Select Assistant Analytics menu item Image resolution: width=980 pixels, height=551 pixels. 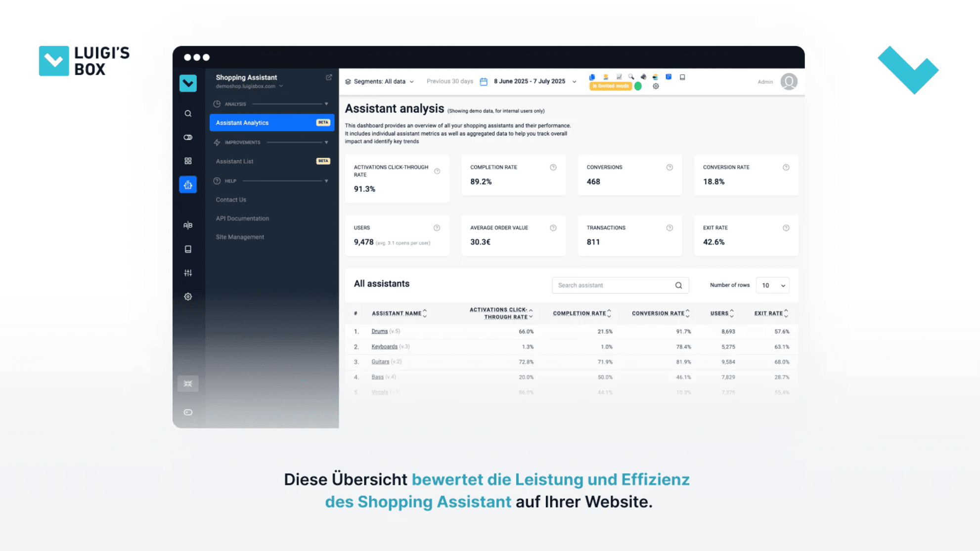coord(272,123)
